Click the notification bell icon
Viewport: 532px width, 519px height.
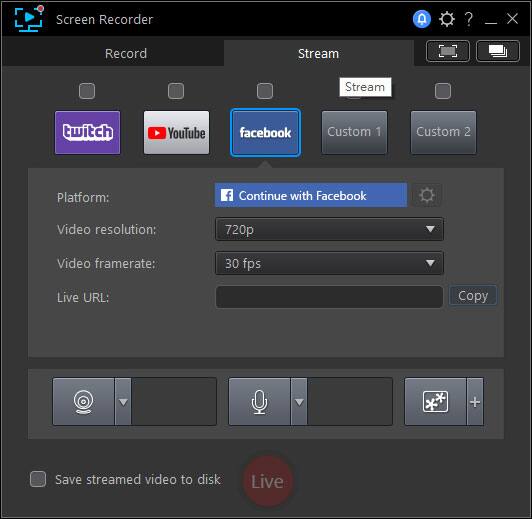click(422, 19)
